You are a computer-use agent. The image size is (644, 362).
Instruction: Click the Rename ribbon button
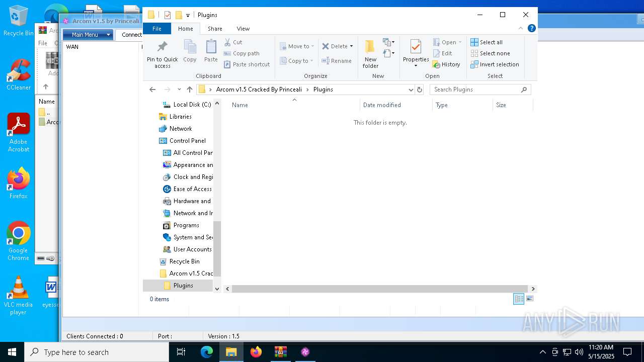[337, 61]
